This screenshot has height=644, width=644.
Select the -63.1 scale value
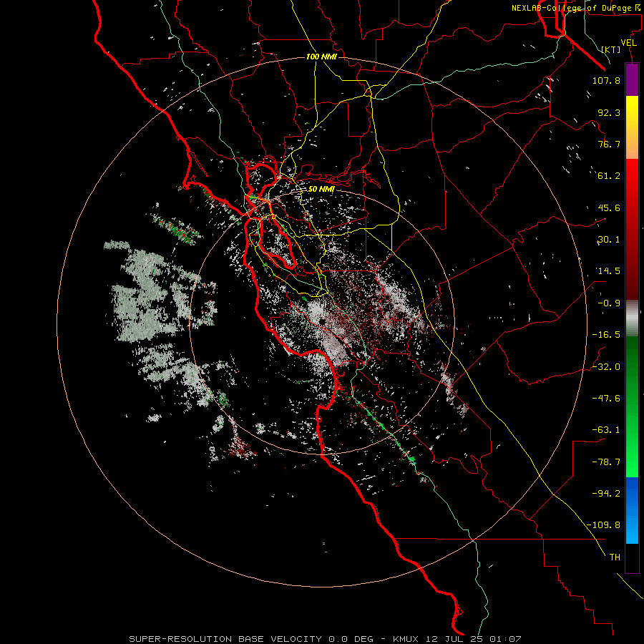pos(606,430)
